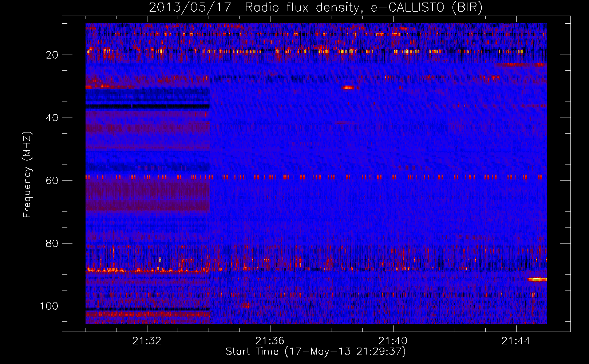Click the 80 frequency tick label
This screenshot has height=364, width=589.
coord(52,244)
